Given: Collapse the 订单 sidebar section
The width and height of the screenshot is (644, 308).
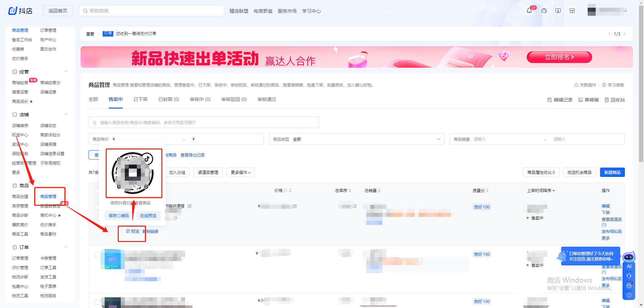Looking at the screenshot, I should click(66, 247).
